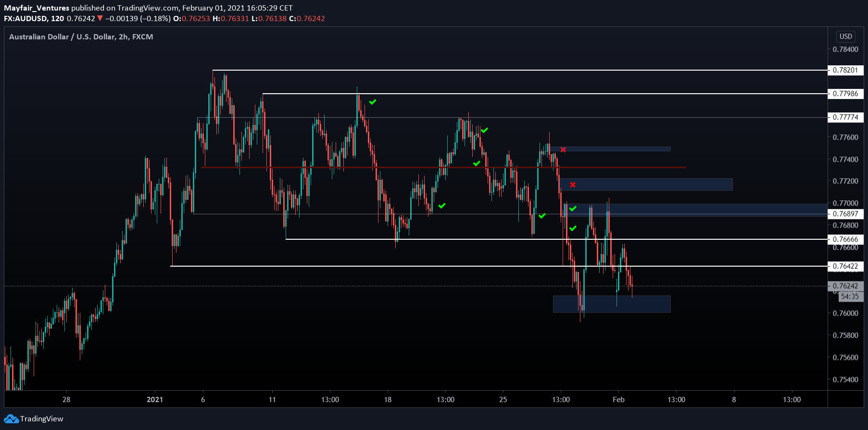Click the 18 date label on time axis
The height and width of the screenshot is (430, 868).
(x=388, y=400)
